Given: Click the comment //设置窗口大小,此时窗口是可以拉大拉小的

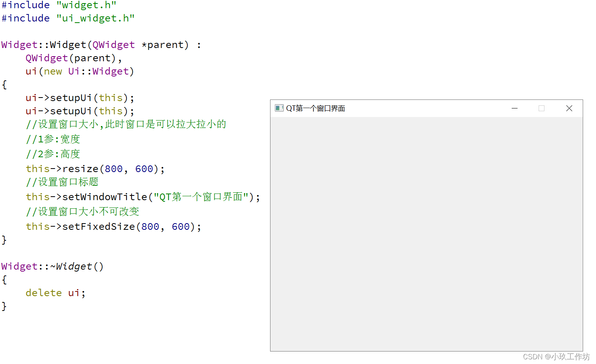Looking at the screenshot, I should [126, 124].
